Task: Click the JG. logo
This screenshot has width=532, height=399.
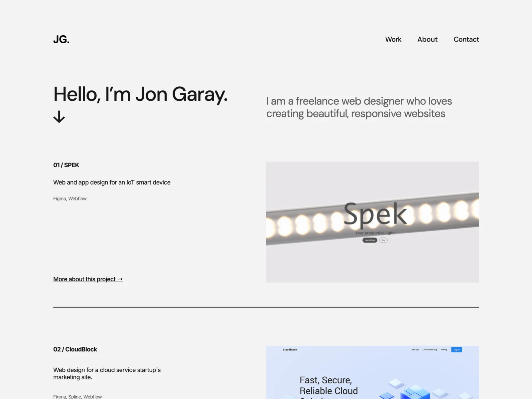Action: point(61,40)
